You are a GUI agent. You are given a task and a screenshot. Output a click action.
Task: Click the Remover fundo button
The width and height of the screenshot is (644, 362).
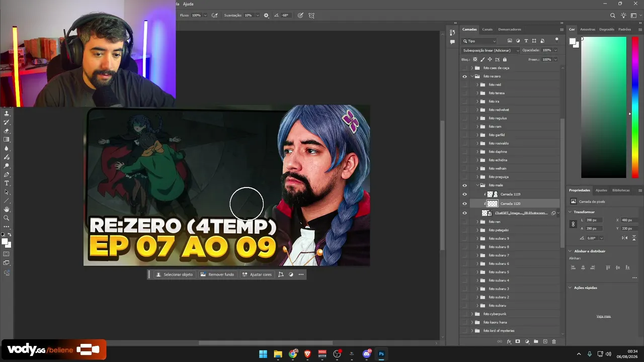point(217,275)
